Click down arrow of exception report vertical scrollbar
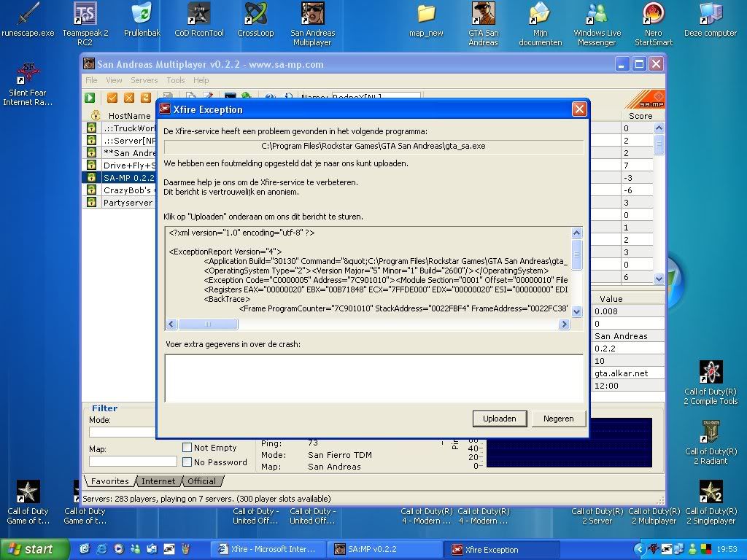This screenshot has width=747, height=560. pyautogui.click(x=576, y=311)
